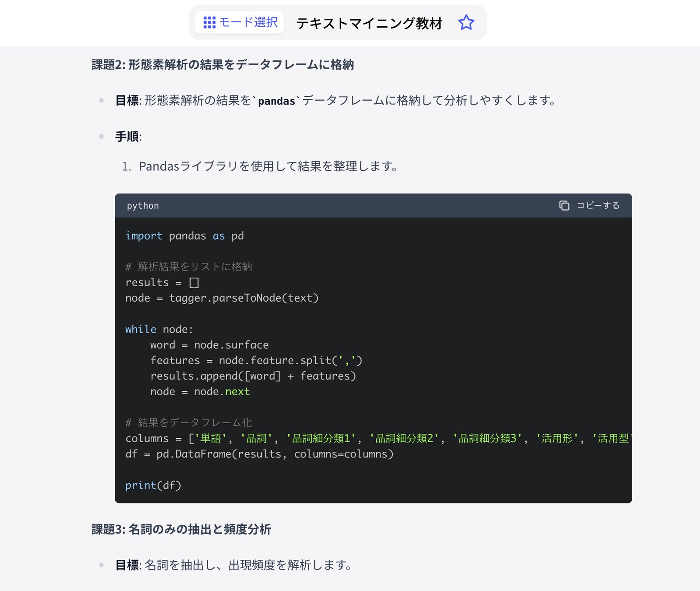Open the モード選択 mode selector text
The height and width of the screenshot is (591, 700).
[248, 22]
